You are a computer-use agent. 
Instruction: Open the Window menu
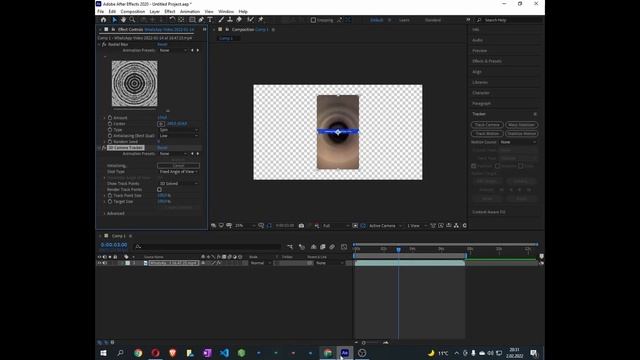226,11
